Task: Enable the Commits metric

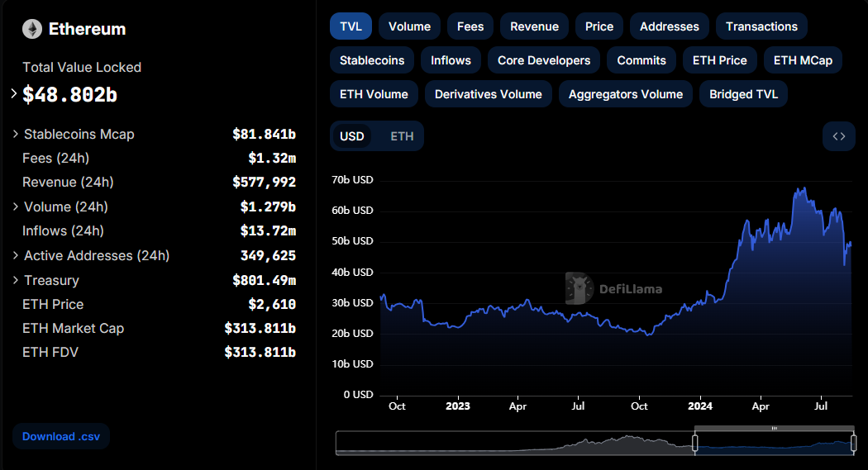Action: (x=641, y=60)
